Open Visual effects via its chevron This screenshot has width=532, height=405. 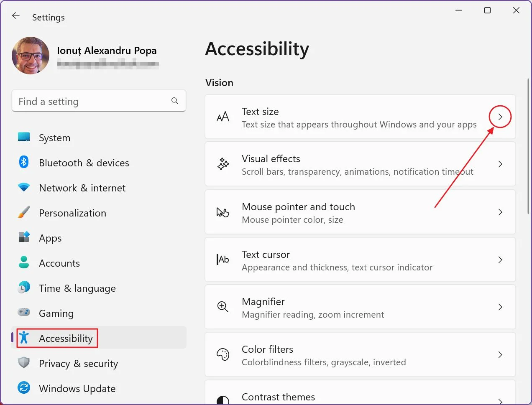[500, 164]
